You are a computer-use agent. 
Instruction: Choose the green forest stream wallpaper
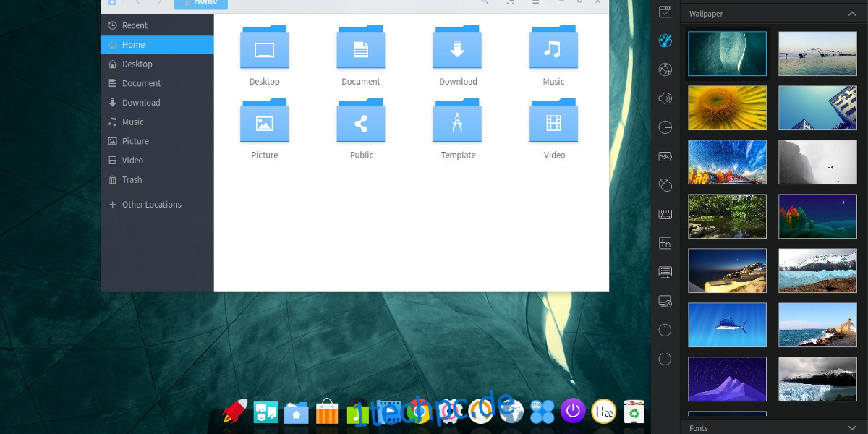pos(727,216)
